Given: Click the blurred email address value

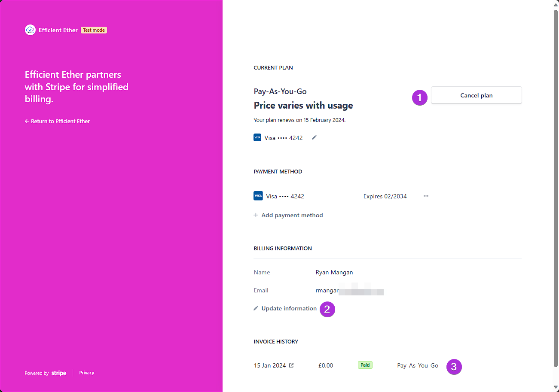Looking at the screenshot, I should pos(350,291).
